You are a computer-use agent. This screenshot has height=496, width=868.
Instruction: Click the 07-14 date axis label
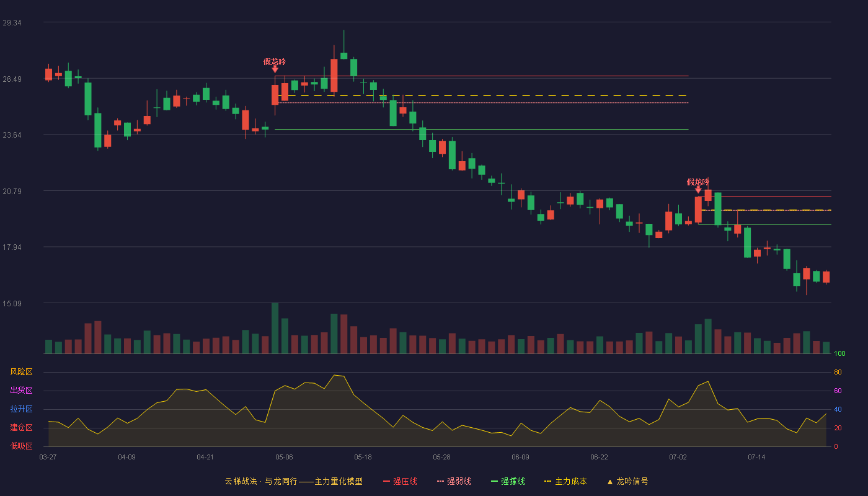click(756, 457)
